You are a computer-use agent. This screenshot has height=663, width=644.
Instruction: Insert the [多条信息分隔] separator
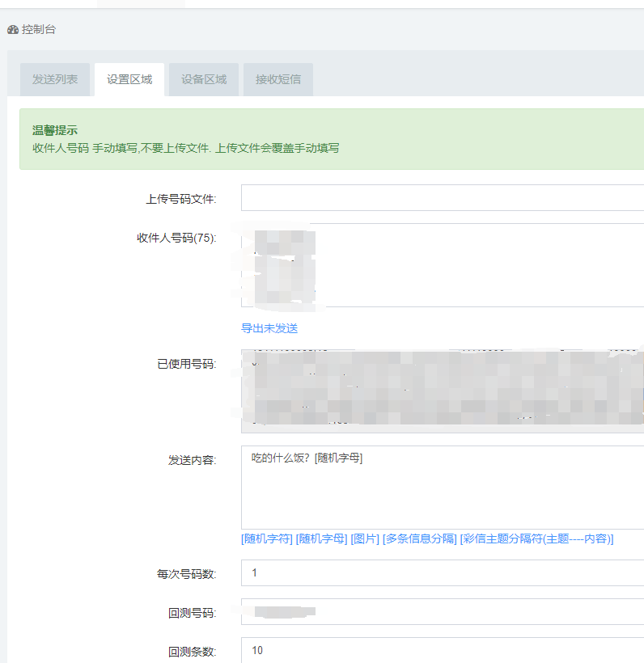[419, 538]
